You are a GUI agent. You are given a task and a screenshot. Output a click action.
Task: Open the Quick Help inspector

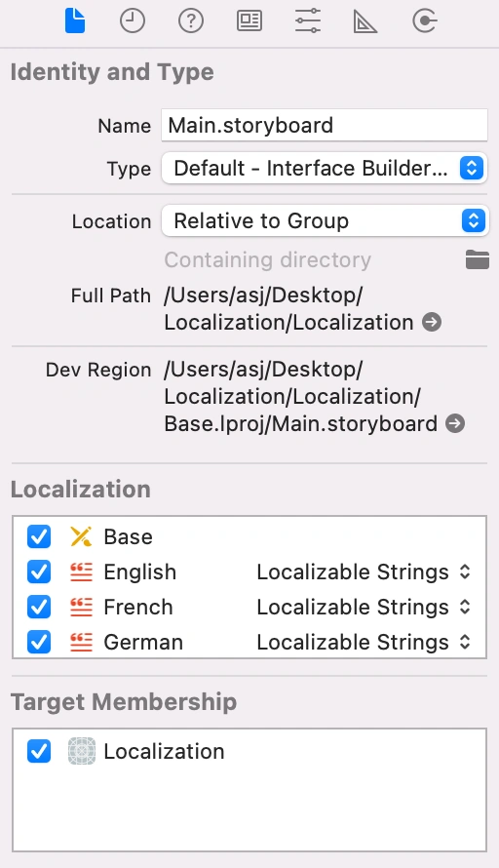[x=191, y=21]
